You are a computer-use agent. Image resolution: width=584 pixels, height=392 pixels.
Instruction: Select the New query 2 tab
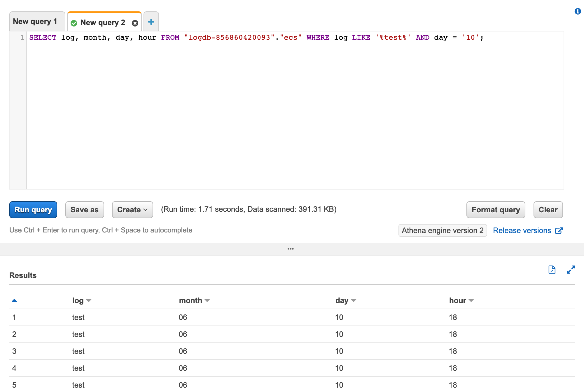tap(103, 23)
